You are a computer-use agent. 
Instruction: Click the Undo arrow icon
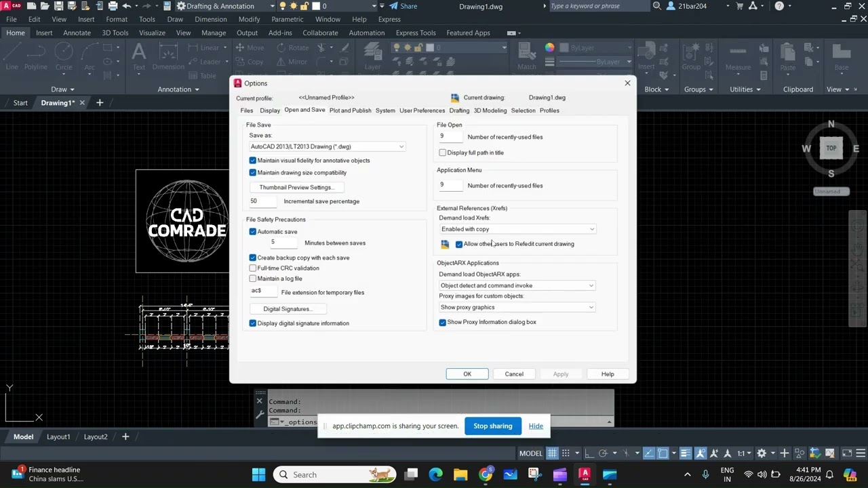[x=127, y=6]
